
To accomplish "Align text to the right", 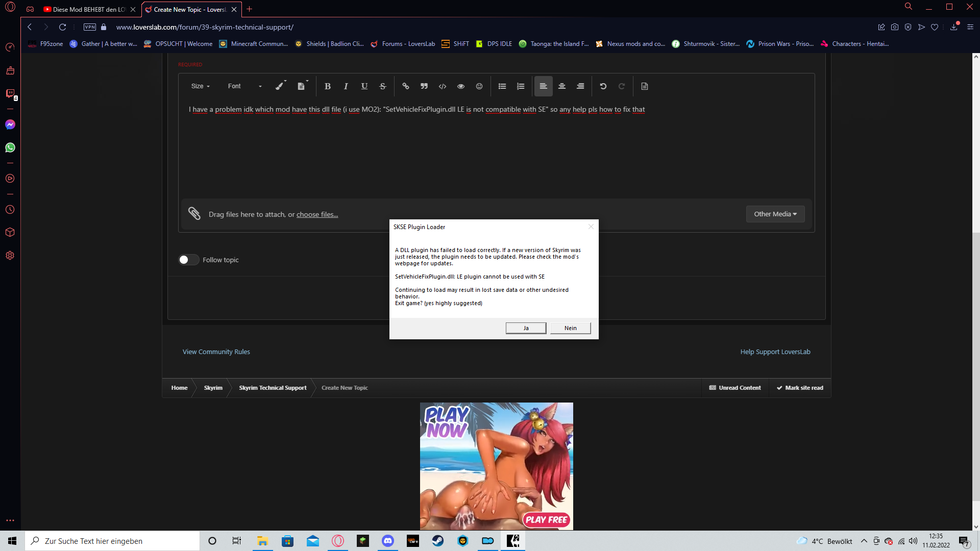I will coord(580,86).
